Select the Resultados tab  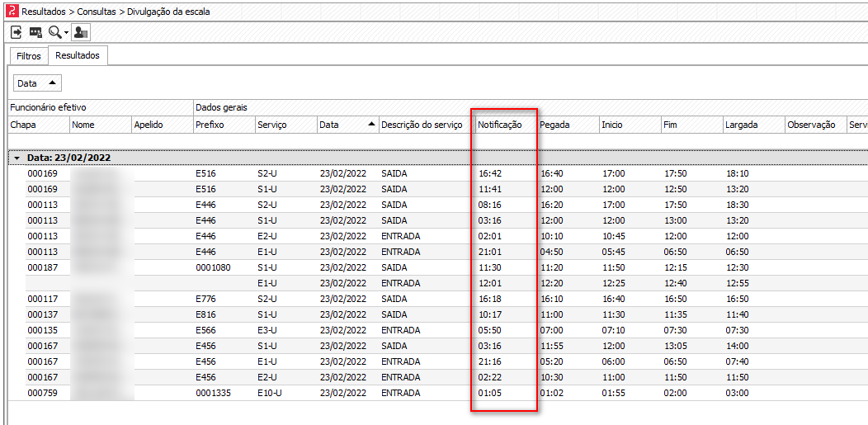coord(78,56)
